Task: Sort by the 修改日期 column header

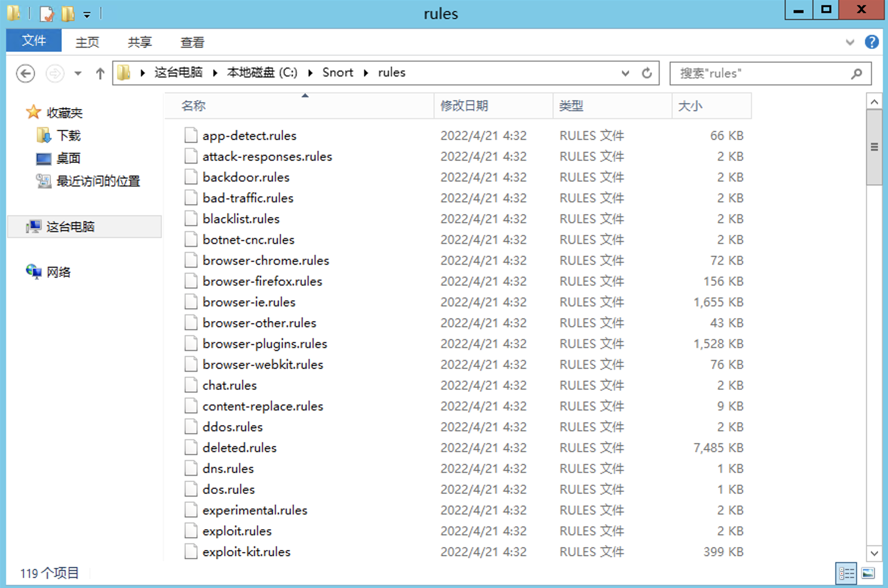Action: (494, 106)
